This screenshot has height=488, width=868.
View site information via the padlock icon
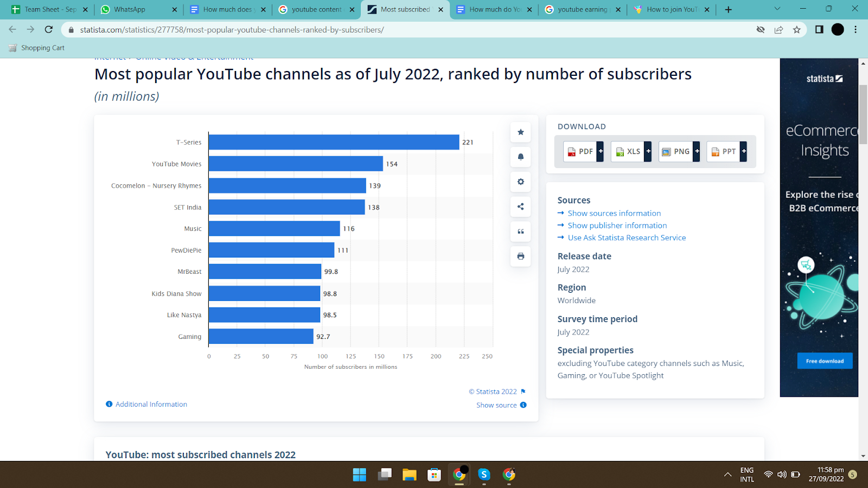point(71,30)
